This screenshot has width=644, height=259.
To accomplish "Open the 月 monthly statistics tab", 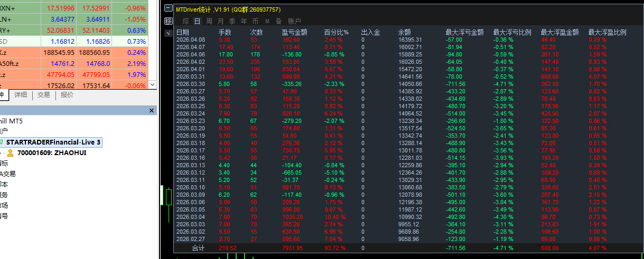I will click(220, 21).
